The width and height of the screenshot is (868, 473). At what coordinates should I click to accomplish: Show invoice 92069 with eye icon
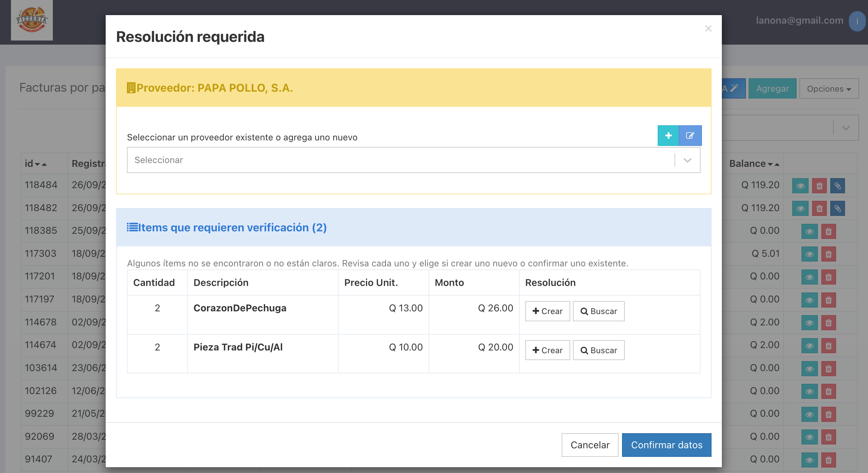(x=810, y=437)
